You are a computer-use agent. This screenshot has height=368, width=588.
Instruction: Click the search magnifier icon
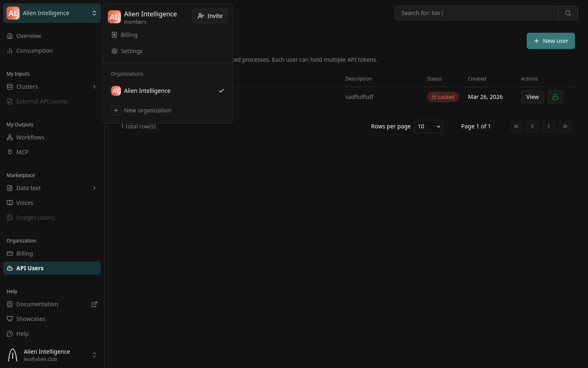point(568,13)
